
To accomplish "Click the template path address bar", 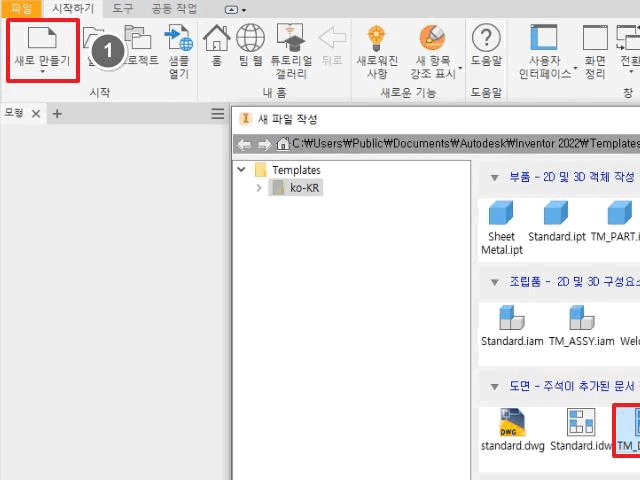I will (x=465, y=144).
